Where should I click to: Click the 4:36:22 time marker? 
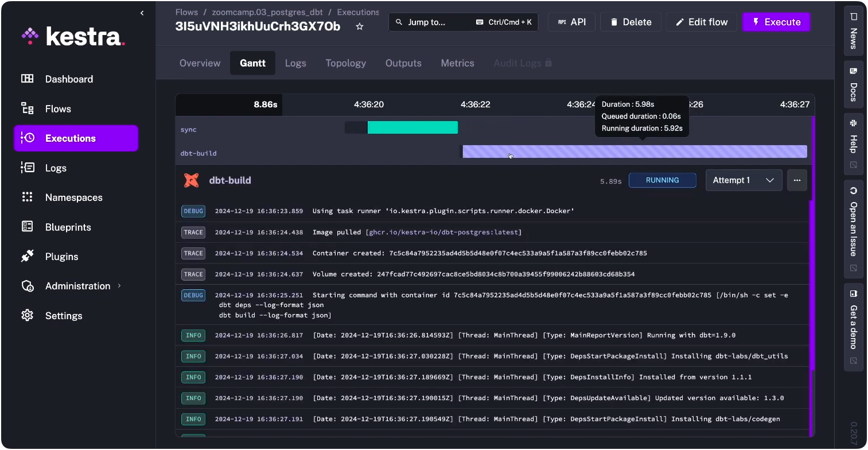tap(476, 104)
